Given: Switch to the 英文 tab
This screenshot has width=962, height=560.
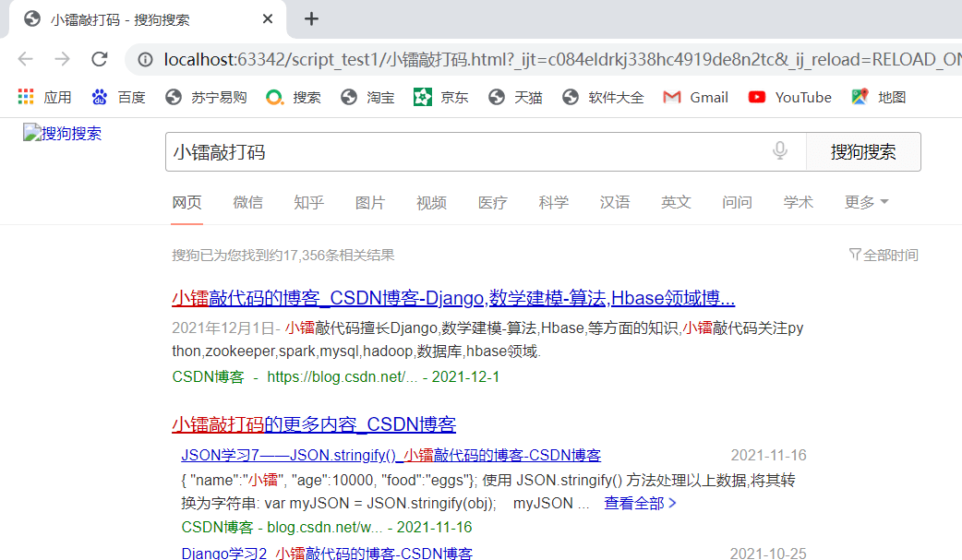Looking at the screenshot, I should coord(676,202).
